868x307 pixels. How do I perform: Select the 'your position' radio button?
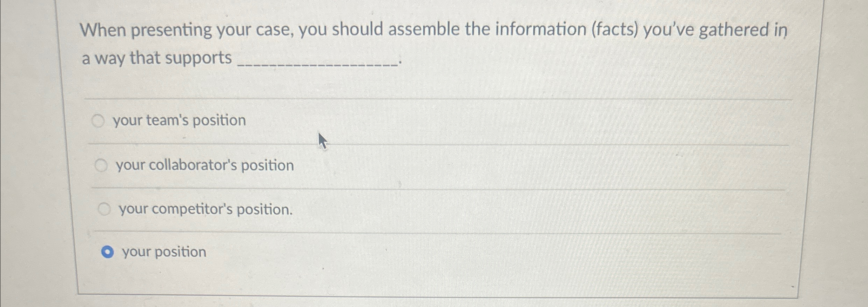(x=107, y=252)
